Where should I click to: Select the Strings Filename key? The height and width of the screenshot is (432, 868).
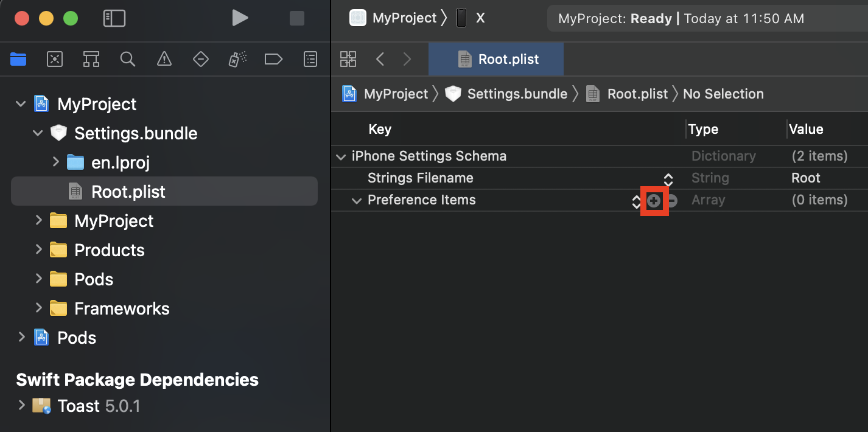pos(421,178)
